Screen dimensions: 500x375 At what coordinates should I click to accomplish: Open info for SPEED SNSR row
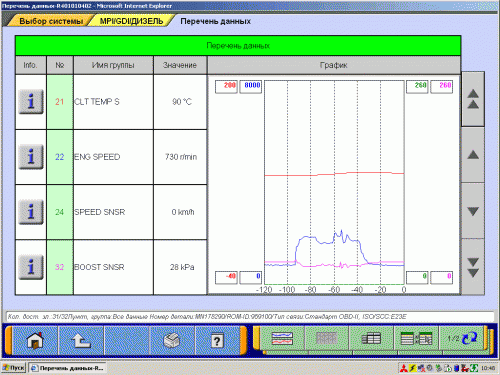point(31,212)
